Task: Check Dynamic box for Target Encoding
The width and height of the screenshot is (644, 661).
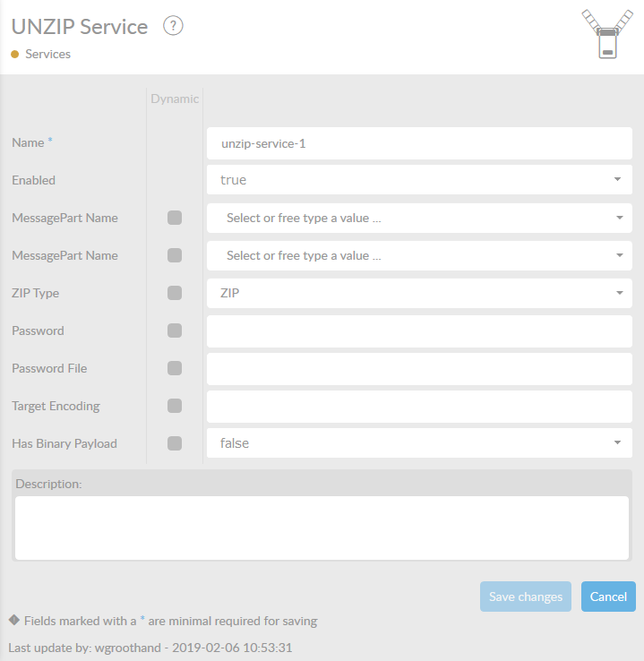Action: tap(175, 406)
